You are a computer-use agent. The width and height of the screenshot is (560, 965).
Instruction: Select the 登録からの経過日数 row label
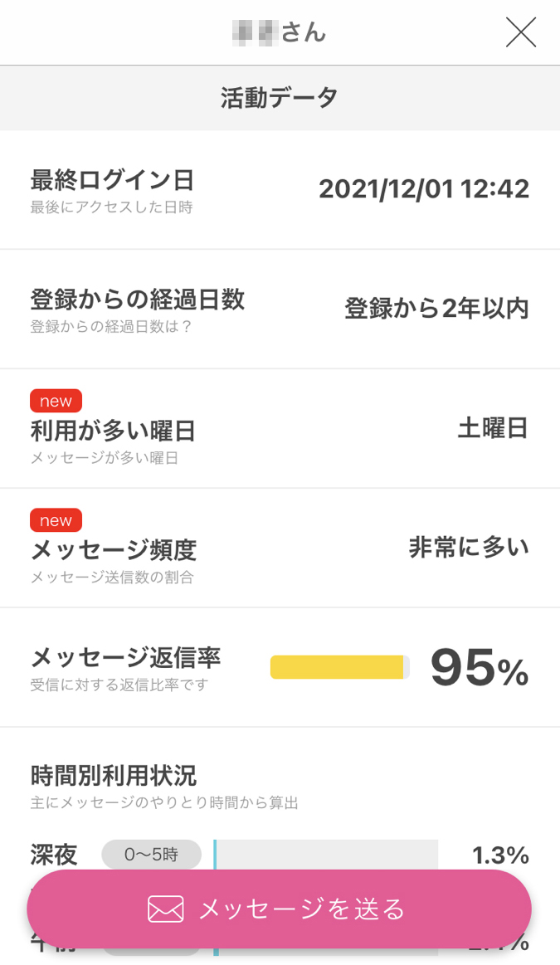137,299
